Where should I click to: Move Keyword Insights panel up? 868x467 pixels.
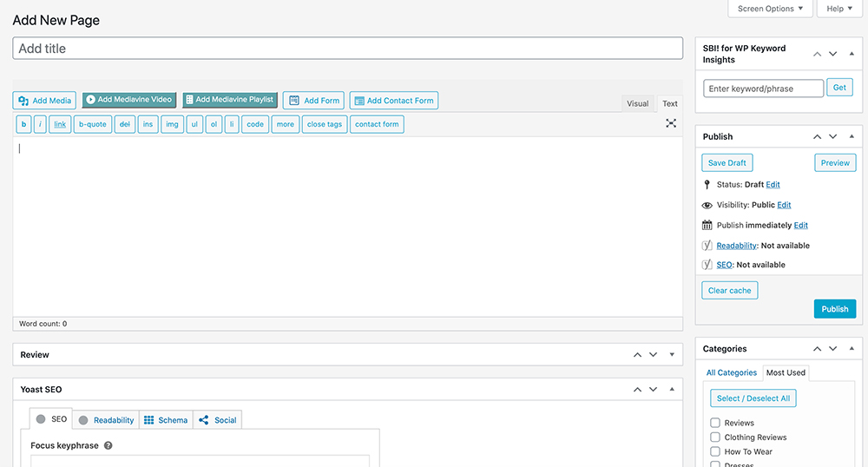[x=817, y=54]
